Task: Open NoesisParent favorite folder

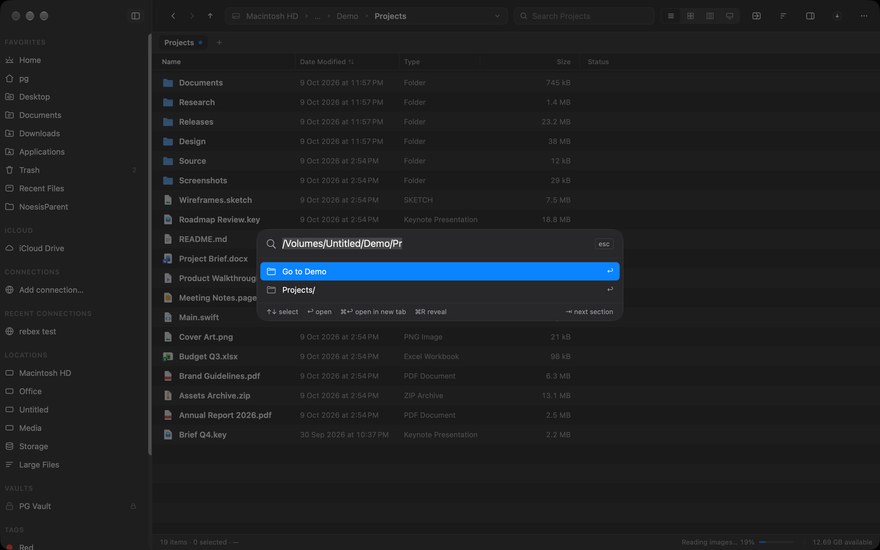Action: (43, 207)
